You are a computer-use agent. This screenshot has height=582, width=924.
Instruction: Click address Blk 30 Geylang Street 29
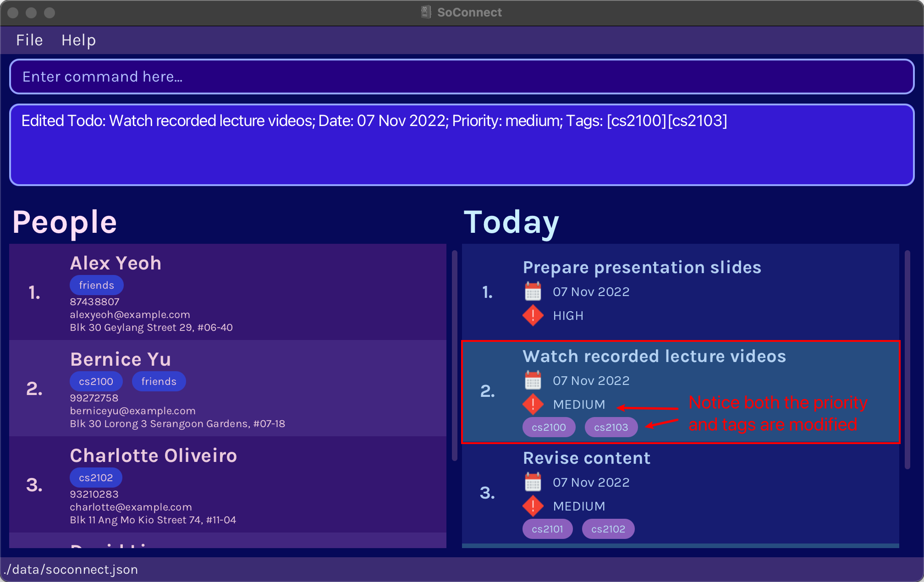[151, 327]
